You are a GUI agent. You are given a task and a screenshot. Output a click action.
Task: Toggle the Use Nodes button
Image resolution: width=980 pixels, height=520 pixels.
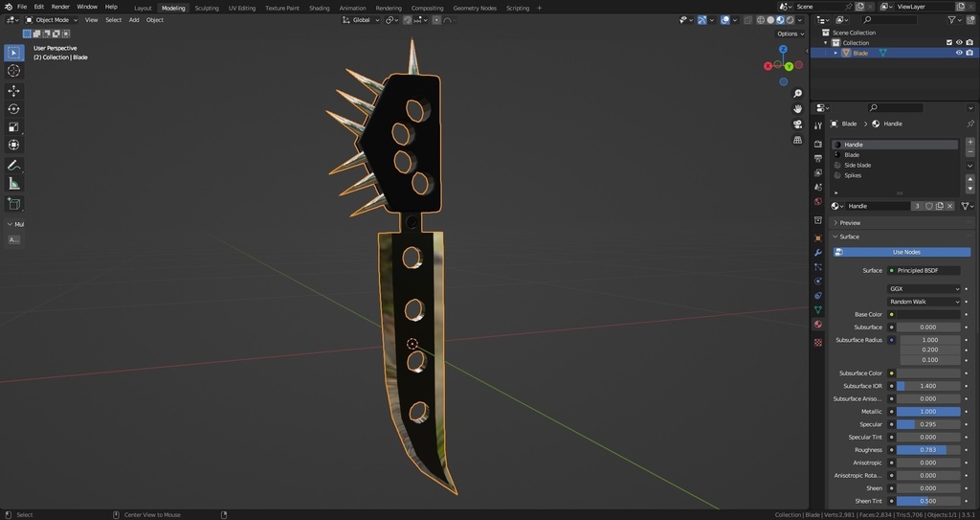(x=902, y=252)
